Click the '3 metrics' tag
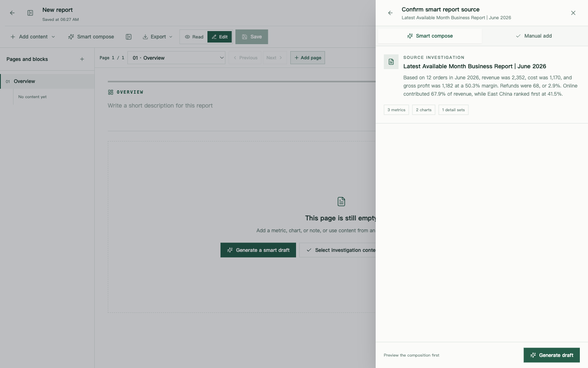Viewport: 588px width, 368px height. coord(396,110)
